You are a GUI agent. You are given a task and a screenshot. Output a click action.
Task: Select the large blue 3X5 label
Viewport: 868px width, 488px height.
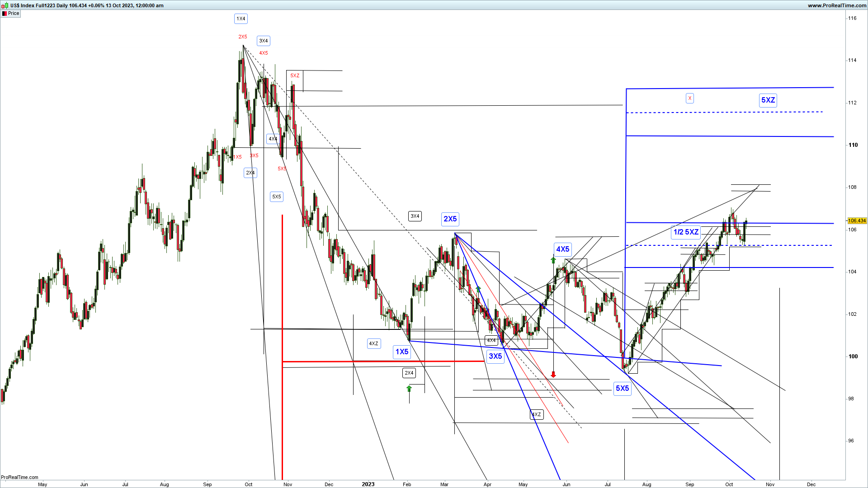[x=495, y=357]
